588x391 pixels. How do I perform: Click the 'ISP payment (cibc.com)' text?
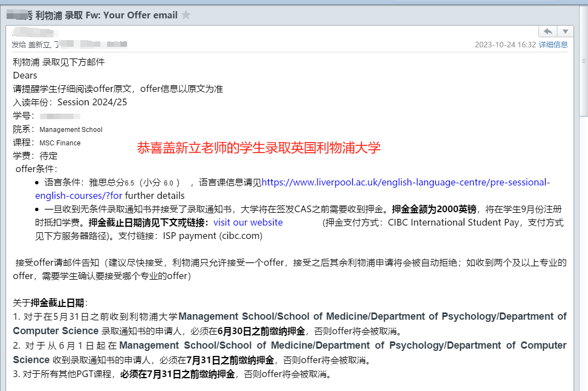click(212, 236)
